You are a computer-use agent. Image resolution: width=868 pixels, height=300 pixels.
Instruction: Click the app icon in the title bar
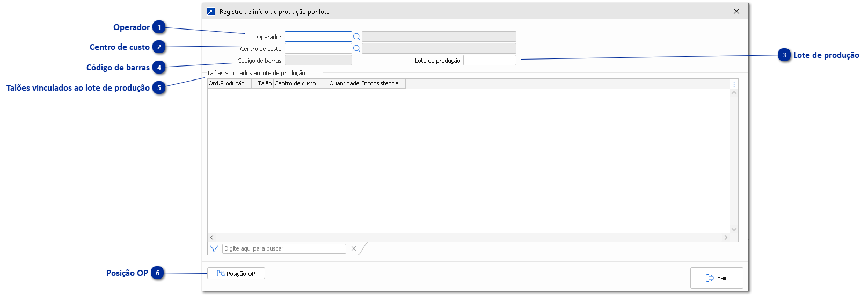tap(211, 11)
